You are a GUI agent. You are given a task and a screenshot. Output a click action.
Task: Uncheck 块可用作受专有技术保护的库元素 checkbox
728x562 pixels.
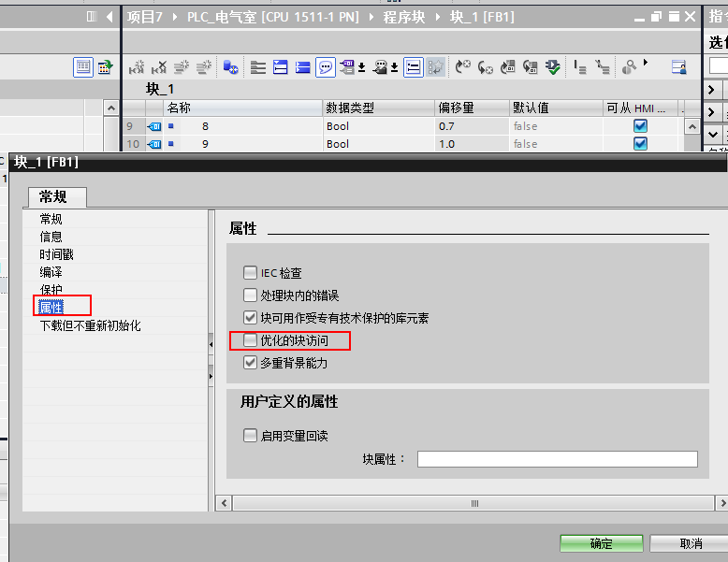(250, 317)
